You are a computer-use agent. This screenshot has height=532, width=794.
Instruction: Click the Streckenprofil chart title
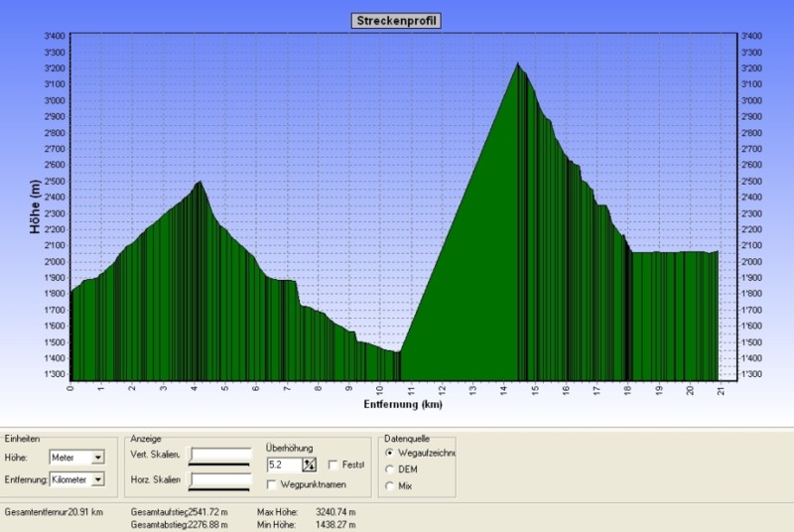click(397, 20)
